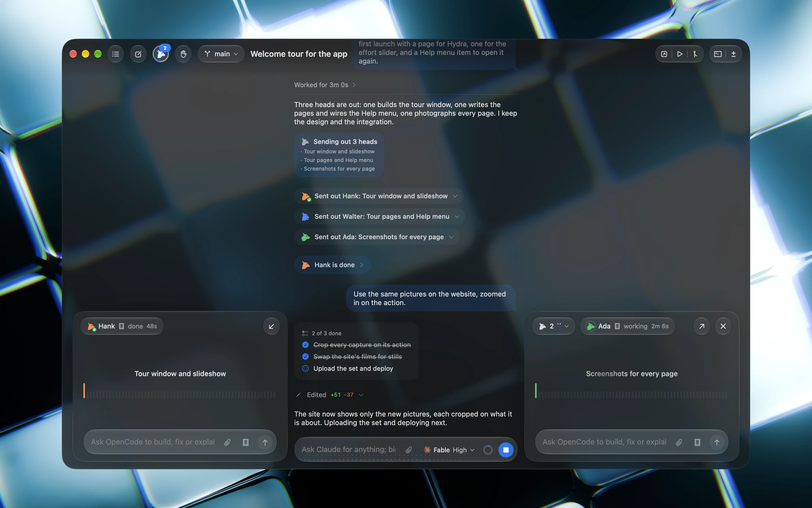The height and width of the screenshot is (508, 812).
Task: Attach file in main Claude input paperclip
Action: [x=408, y=450]
